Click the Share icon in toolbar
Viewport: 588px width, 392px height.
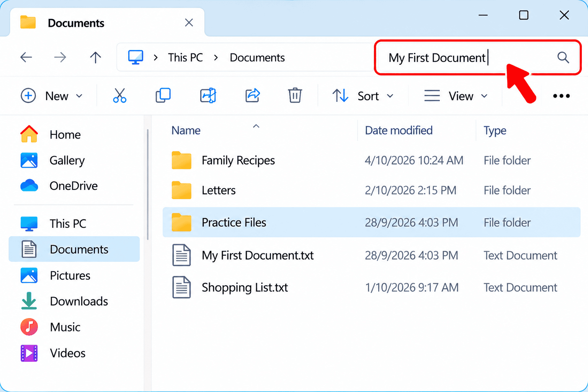click(253, 96)
